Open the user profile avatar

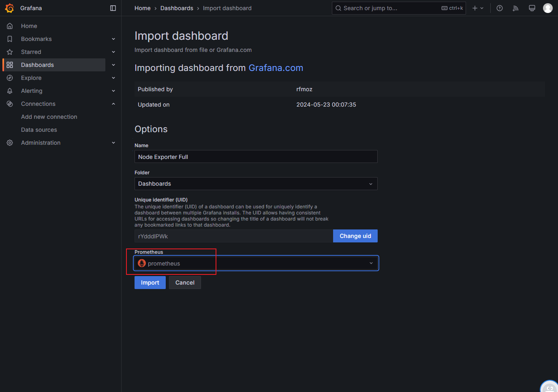click(548, 8)
